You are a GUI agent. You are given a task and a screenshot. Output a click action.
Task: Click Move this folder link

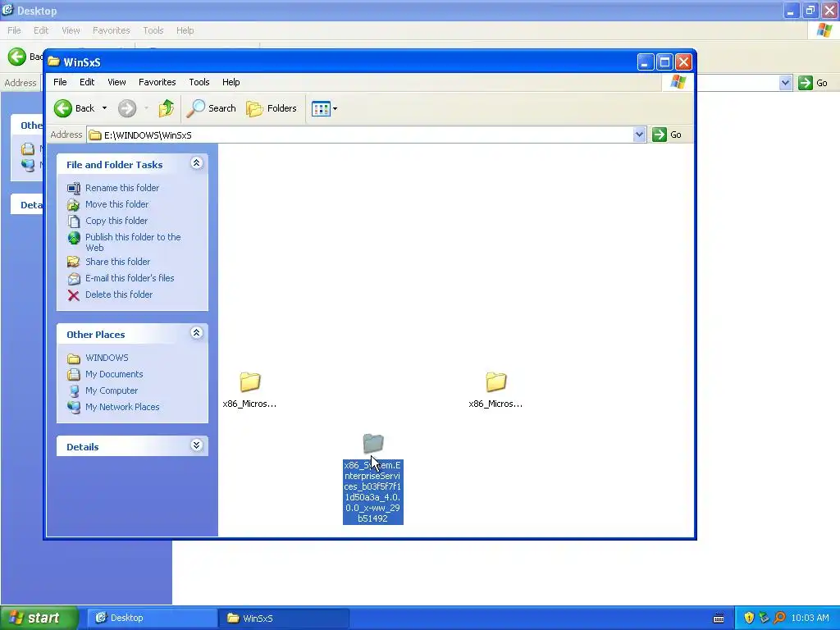click(x=116, y=204)
